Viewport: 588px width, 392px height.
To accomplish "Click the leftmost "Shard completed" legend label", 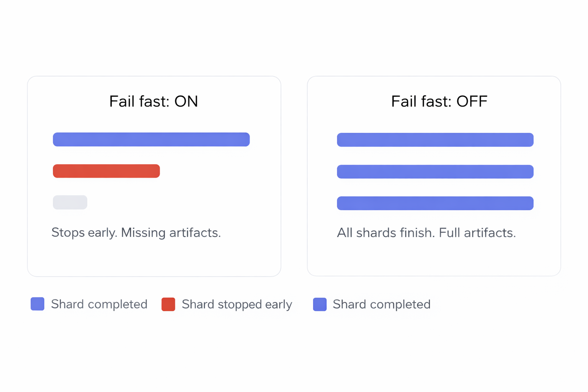I will 99,304.
